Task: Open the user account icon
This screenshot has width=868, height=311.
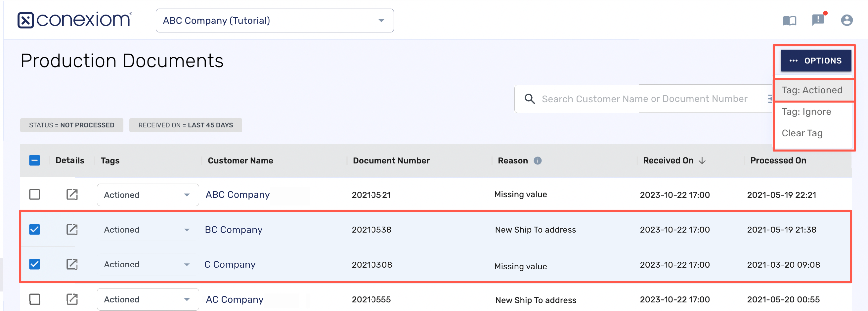Action: pyautogui.click(x=847, y=20)
